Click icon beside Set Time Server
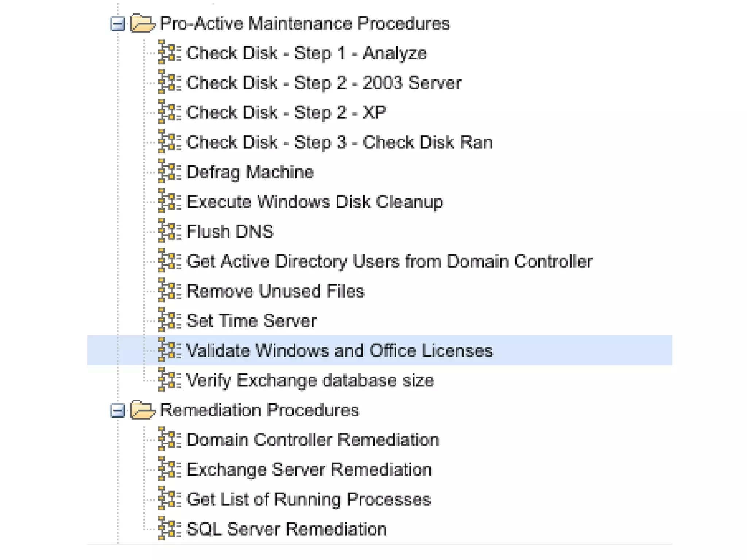 coord(169,320)
